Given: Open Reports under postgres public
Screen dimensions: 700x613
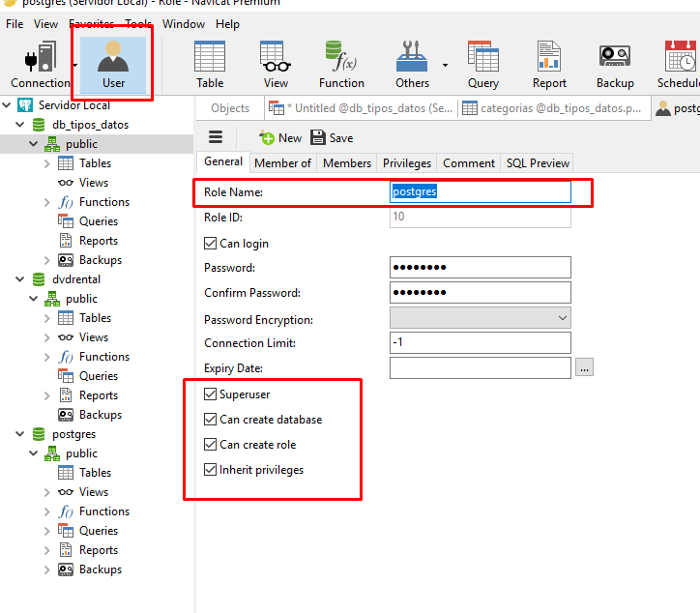Looking at the screenshot, I should click(x=99, y=550).
